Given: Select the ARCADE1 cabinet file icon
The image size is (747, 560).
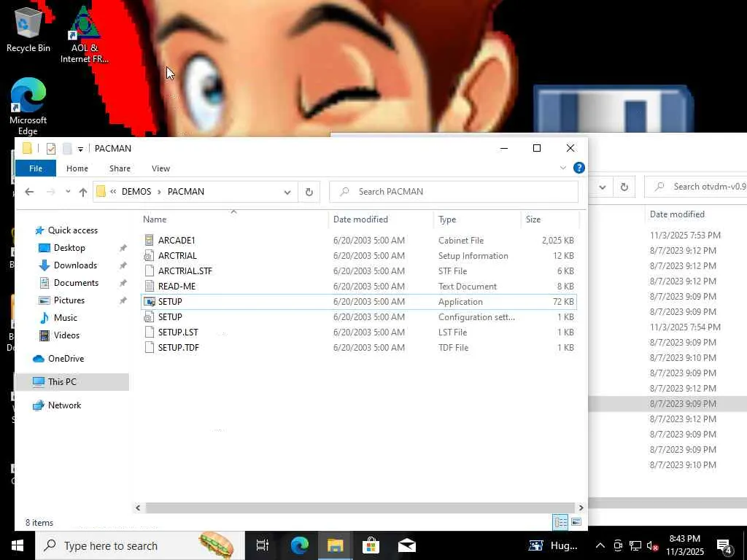Looking at the screenshot, I should pyautogui.click(x=149, y=241).
